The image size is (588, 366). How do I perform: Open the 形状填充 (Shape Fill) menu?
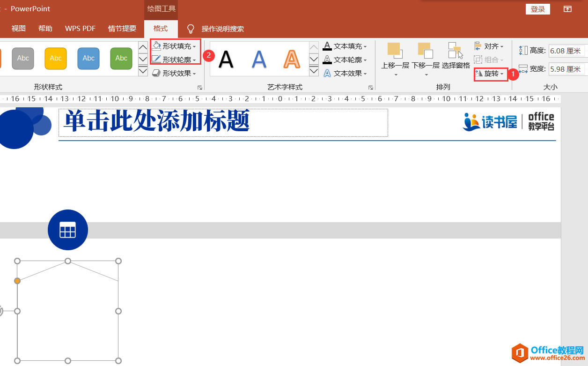(x=174, y=46)
